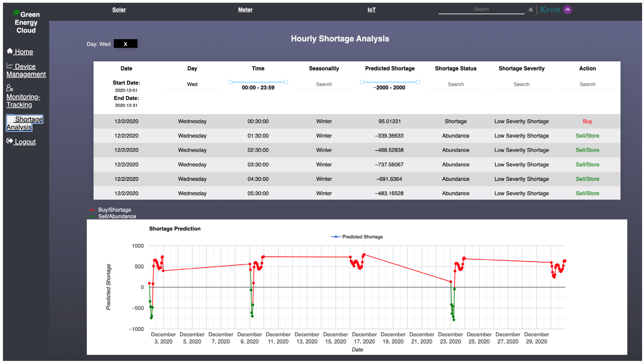Open the Meter tab
The height and width of the screenshot is (363, 644).
pos(245,10)
